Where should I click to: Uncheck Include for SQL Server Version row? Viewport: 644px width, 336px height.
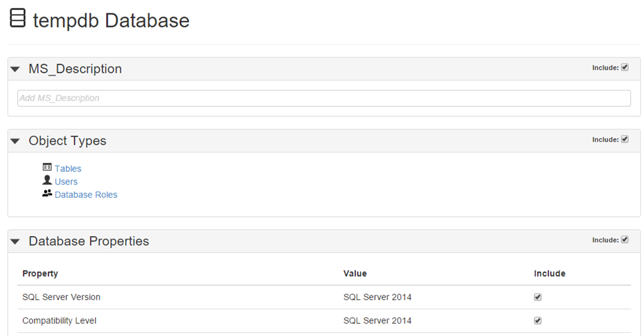click(538, 297)
